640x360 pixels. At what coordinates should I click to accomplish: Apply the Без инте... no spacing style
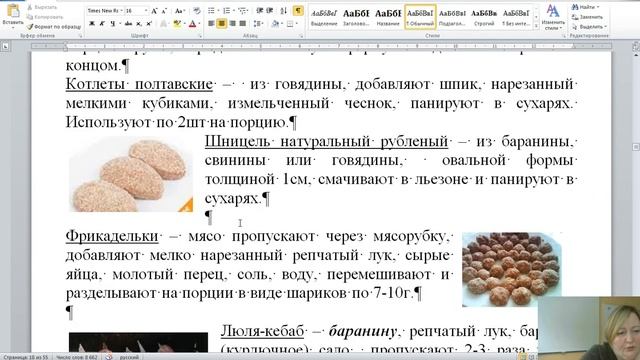coord(516,17)
